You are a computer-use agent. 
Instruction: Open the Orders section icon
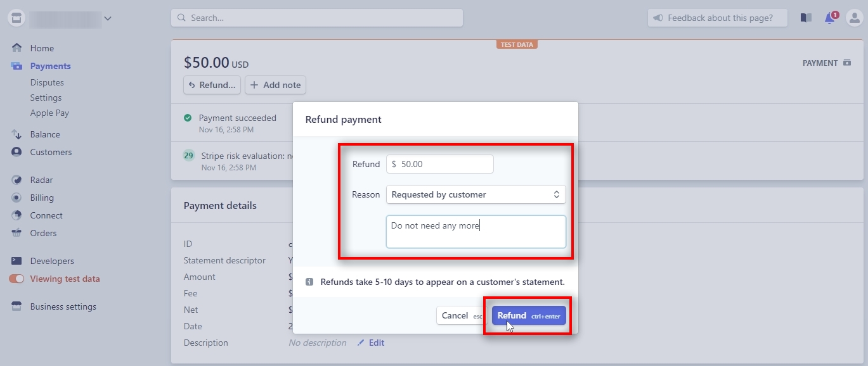tap(16, 233)
